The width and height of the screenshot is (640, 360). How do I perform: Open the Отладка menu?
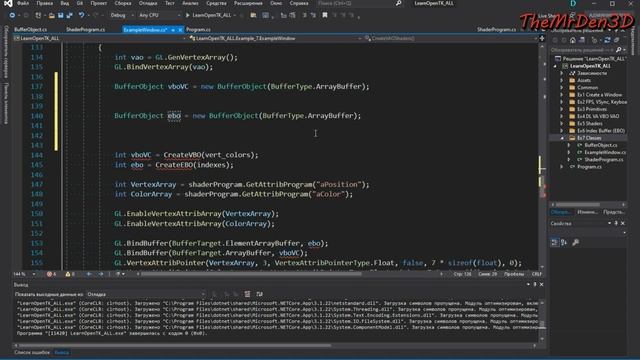(148, 3)
